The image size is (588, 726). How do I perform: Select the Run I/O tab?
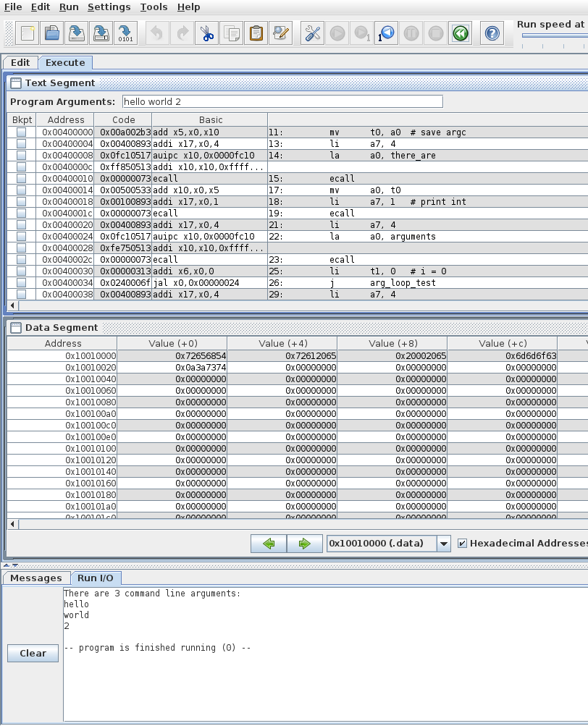(96, 578)
